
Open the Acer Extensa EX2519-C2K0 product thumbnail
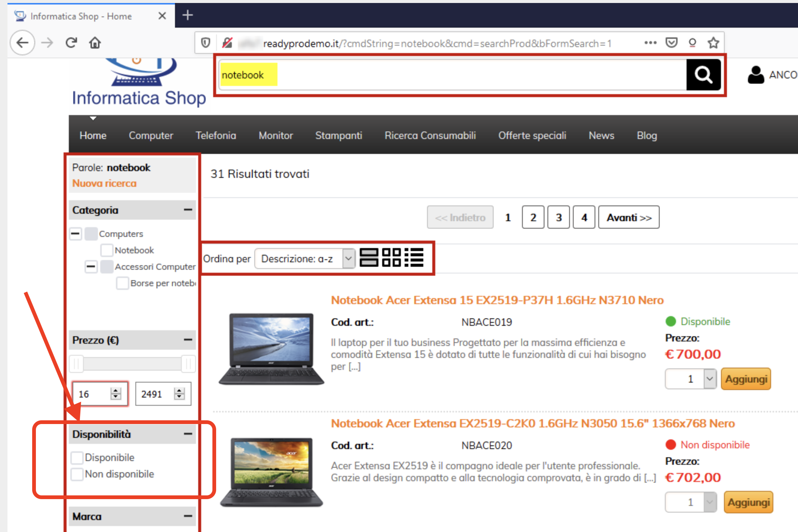point(271,472)
